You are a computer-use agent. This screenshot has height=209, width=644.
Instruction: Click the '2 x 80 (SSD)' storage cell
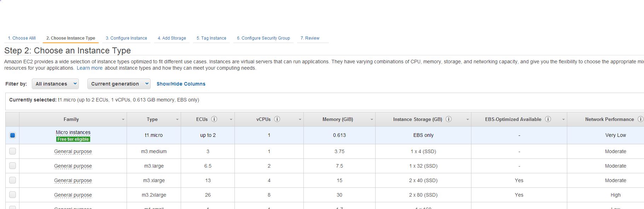423,195
